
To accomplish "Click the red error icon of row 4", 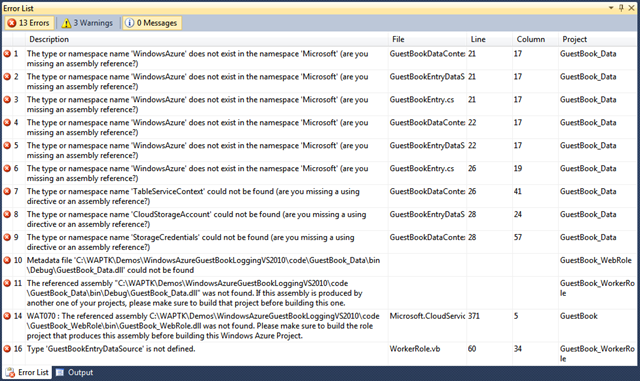I will (7, 122).
